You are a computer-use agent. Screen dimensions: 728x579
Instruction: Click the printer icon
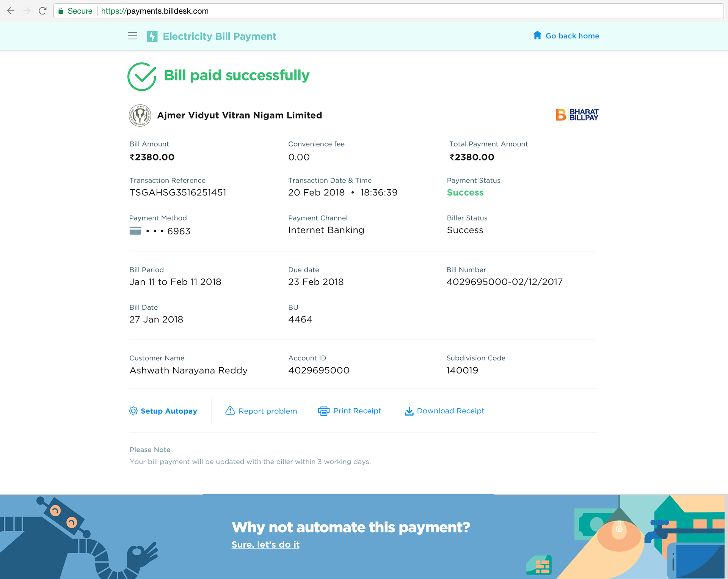pos(323,411)
